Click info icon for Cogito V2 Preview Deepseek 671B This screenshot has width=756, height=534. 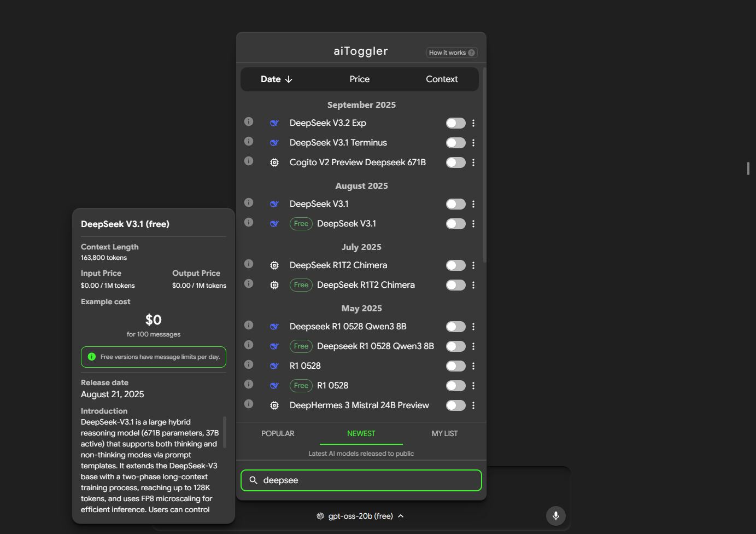pos(249,161)
